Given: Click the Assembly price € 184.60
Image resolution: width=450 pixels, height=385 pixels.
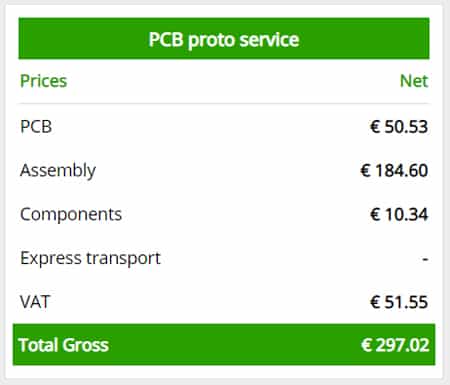Looking at the screenshot, I should pyautogui.click(x=394, y=170).
